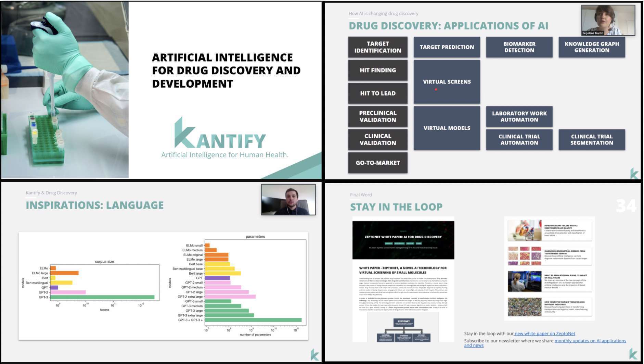Screen dimensions: 644x364
Task: Click the K logo on the Stay in the Loop slide
Action: 633,353
